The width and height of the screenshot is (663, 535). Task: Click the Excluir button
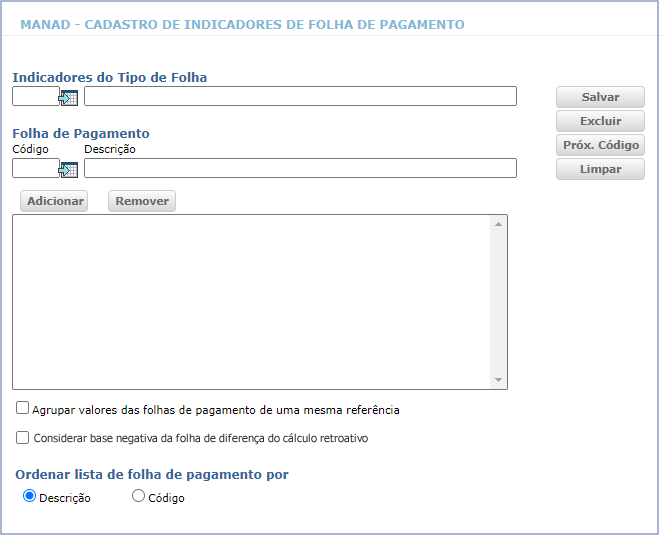pos(600,121)
